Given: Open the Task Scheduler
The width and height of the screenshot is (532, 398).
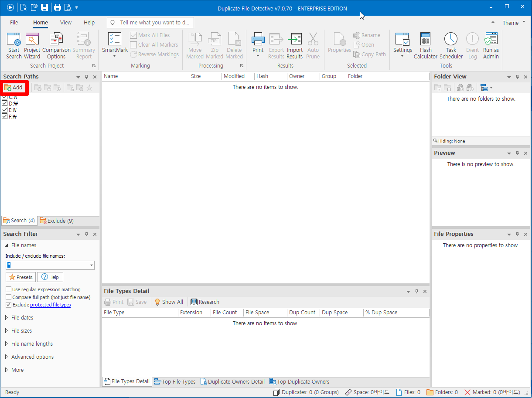Looking at the screenshot, I should (451, 46).
